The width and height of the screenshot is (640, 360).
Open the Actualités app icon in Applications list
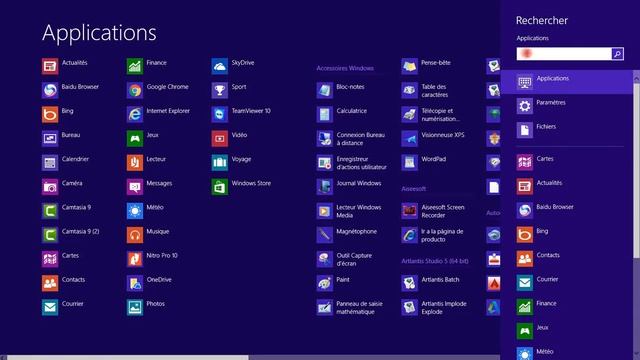[x=50, y=67]
